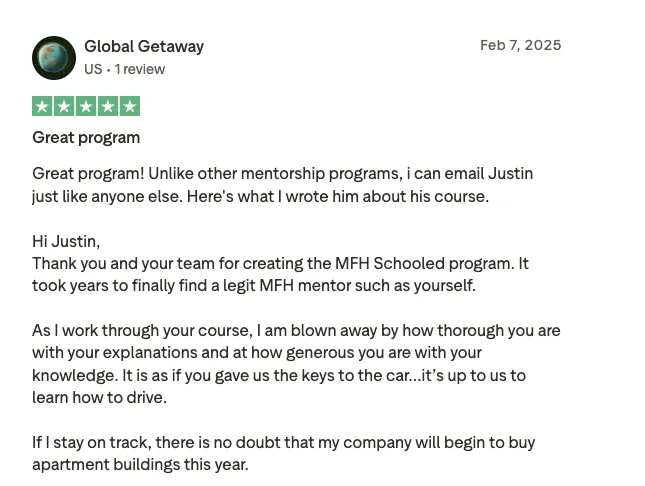
Task: Open the bold "Great program" review title
Action: pyautogui.click(x=86, y=137)
